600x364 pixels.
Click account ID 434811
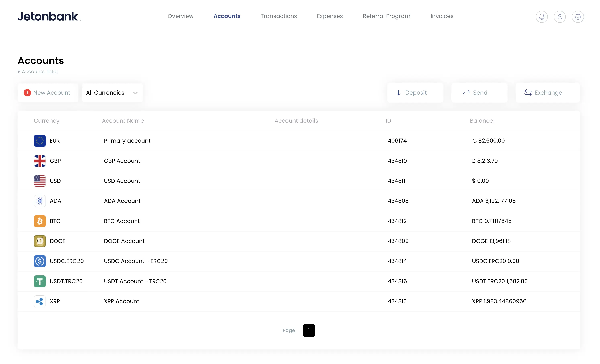[396, 181]
